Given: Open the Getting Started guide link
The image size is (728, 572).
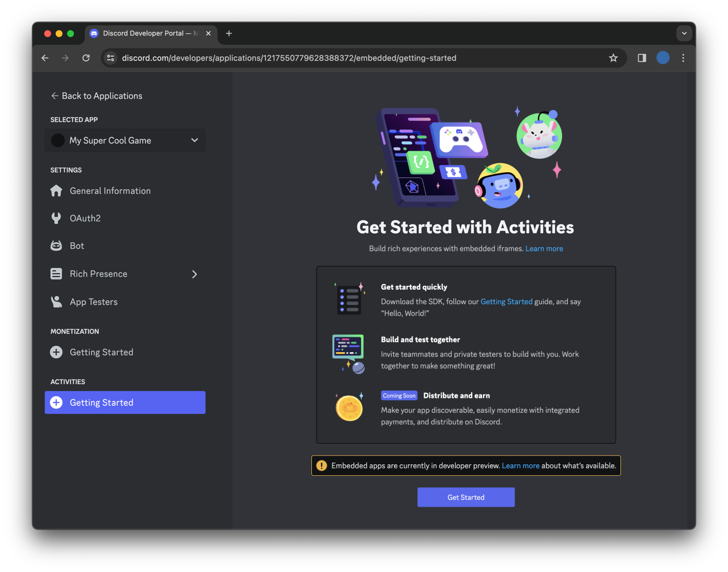Looking at the screenshot, I should tap(507, 302).
